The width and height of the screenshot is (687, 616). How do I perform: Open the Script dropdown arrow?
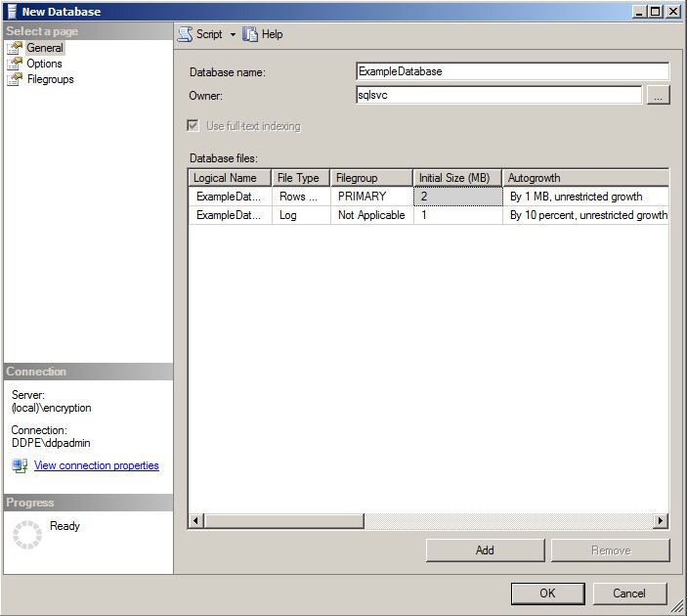click(x=233, y=34)
